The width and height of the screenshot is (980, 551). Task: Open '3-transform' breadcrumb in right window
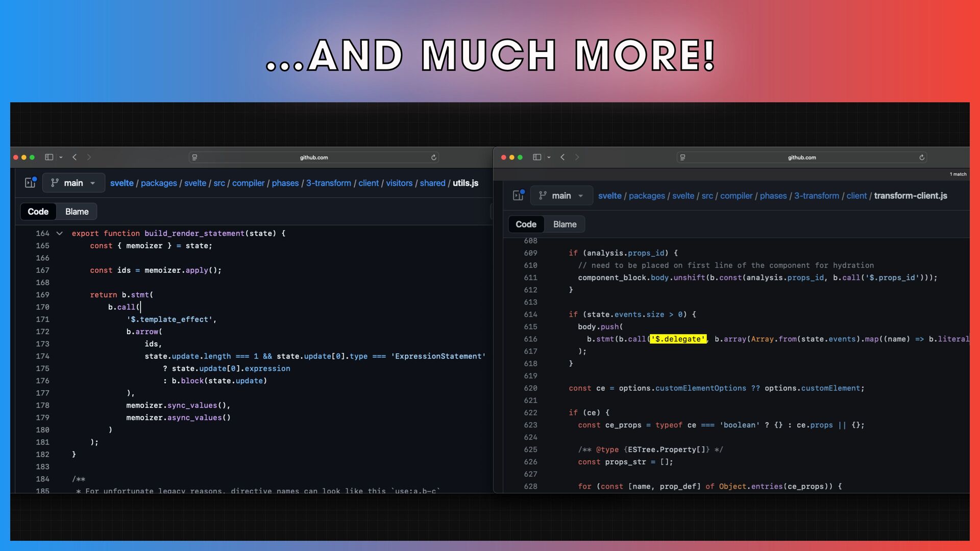tap(816, 195)
